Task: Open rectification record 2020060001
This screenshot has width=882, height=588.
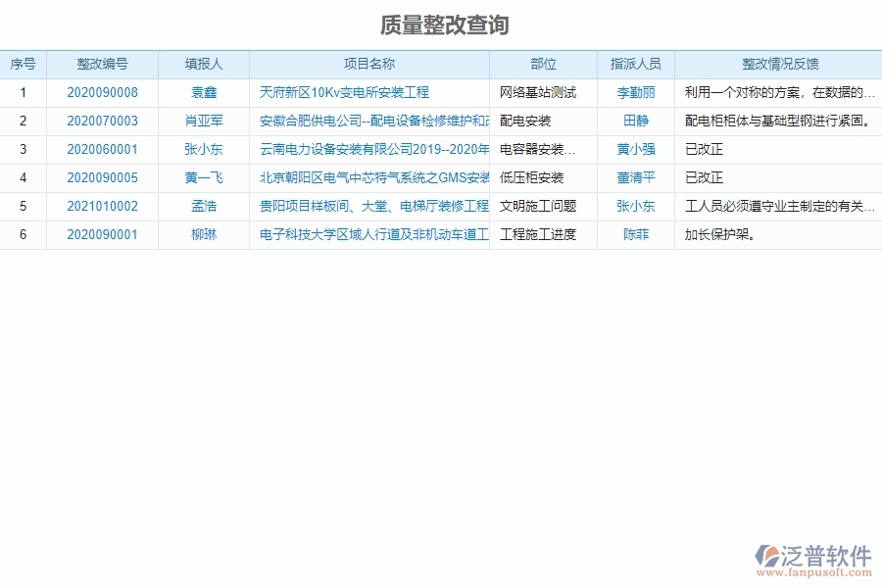Action: [102, 150]
